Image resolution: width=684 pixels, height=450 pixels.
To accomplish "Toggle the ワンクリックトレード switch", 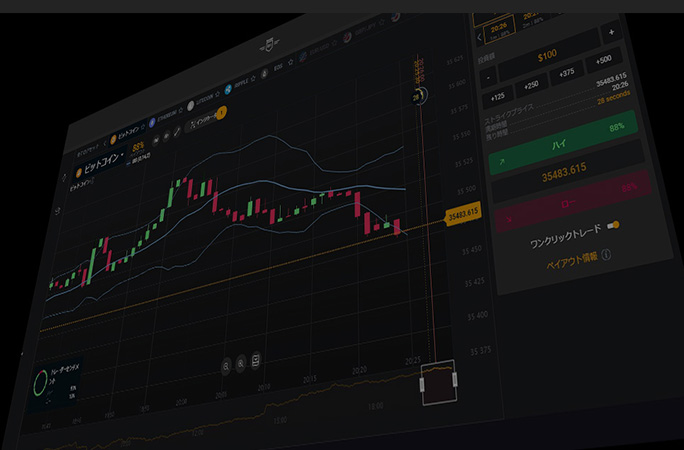I will click(x=613, y=226).
